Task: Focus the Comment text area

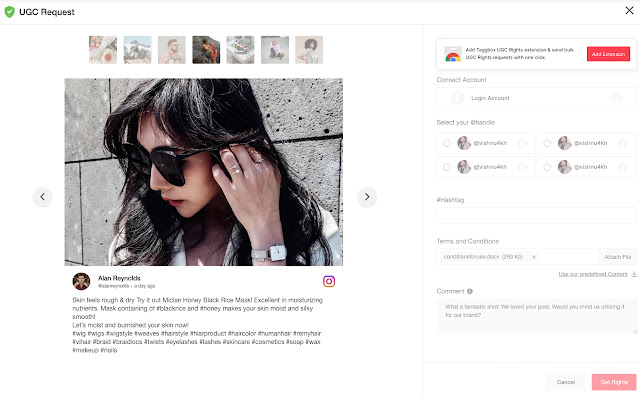Action: [536, 316]
